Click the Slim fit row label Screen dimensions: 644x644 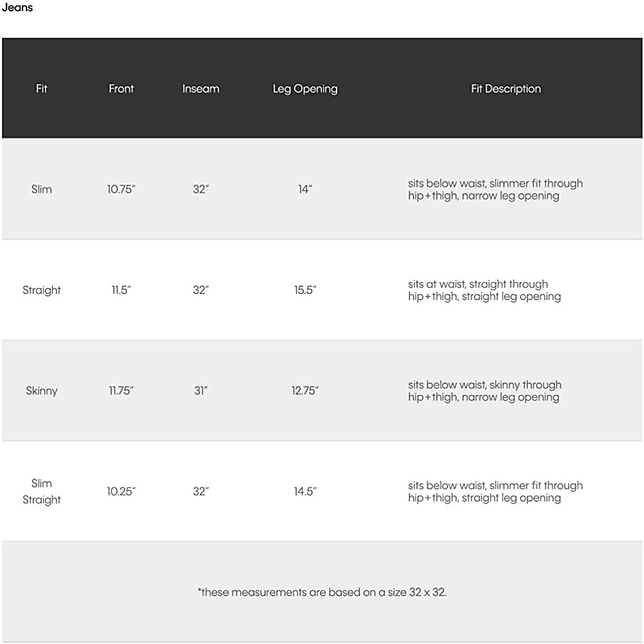click(41, 189)
